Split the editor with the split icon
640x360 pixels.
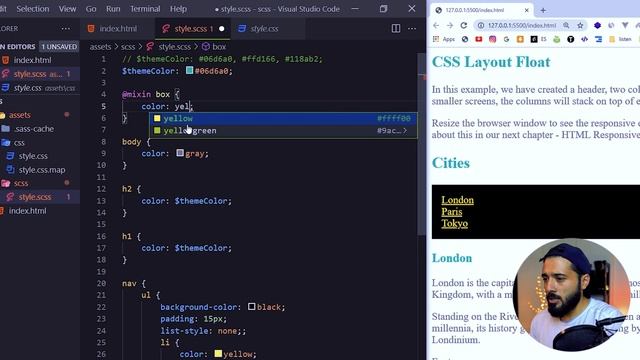pyautogui.click(x=396, y=28)
